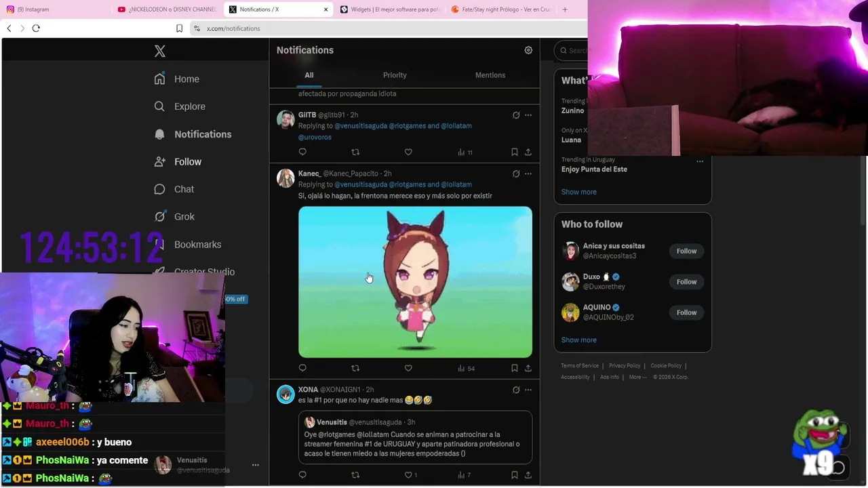The width and height of the screenshot is (868, 488).
Task: Open the Terms of Service link
Action: (x=580, y=366)
